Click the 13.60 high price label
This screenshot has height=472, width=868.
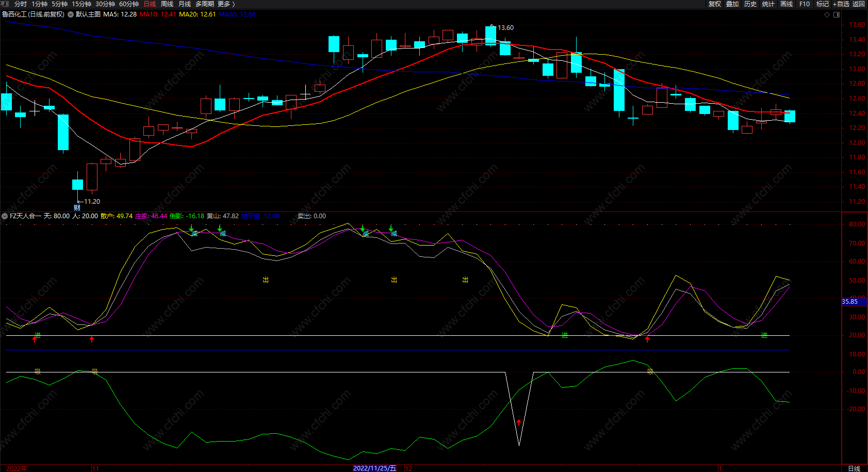(x=505, y=28)
